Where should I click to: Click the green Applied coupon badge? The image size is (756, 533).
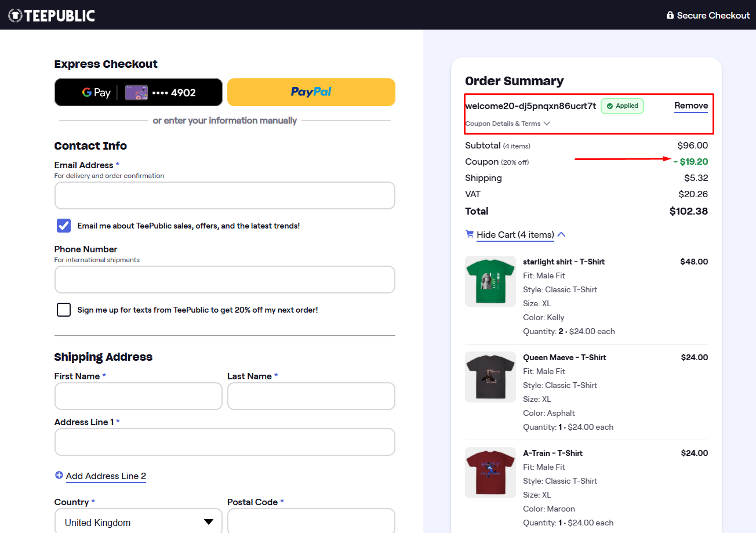(x=622, y=106)
